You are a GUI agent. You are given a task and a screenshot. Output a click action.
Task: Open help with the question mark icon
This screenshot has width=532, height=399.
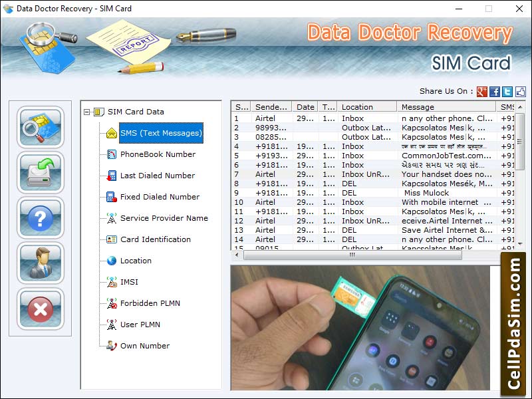pyautogui.click(x=41, y=217)
